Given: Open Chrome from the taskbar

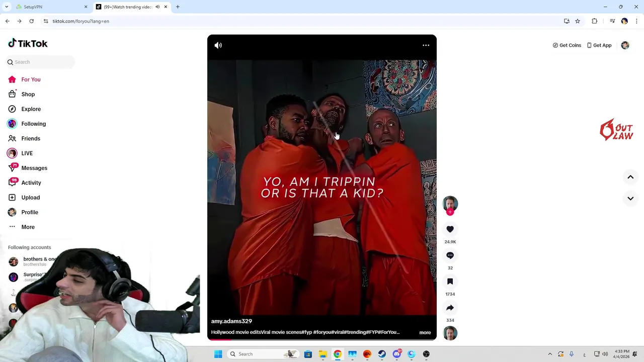Looking at the screenshot, I should (x=338, y=354).
